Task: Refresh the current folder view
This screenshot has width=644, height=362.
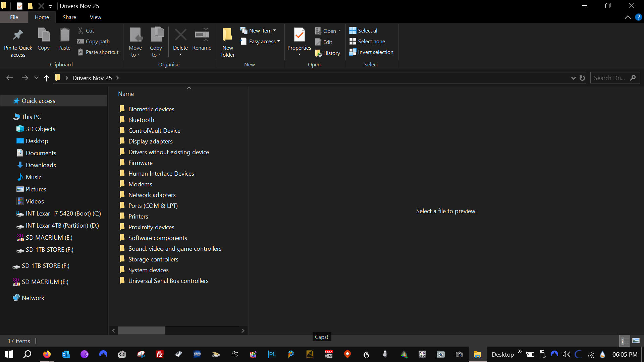Action: pos(582,78)
